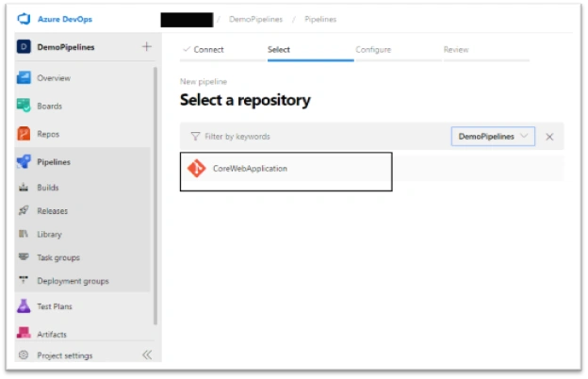Click the Test Plans flask icon
The width and height of the screenshot is (588, 379).
(x=24, y=306)
